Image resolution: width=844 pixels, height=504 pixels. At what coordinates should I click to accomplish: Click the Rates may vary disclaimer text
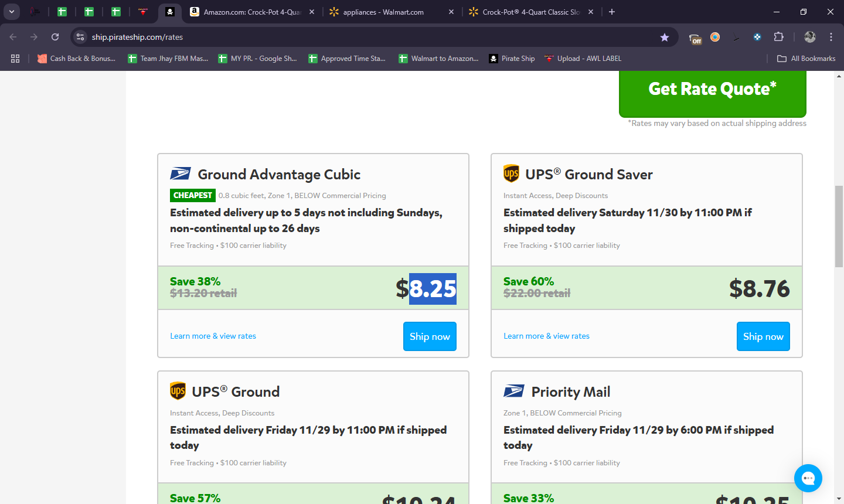(717, 123)
